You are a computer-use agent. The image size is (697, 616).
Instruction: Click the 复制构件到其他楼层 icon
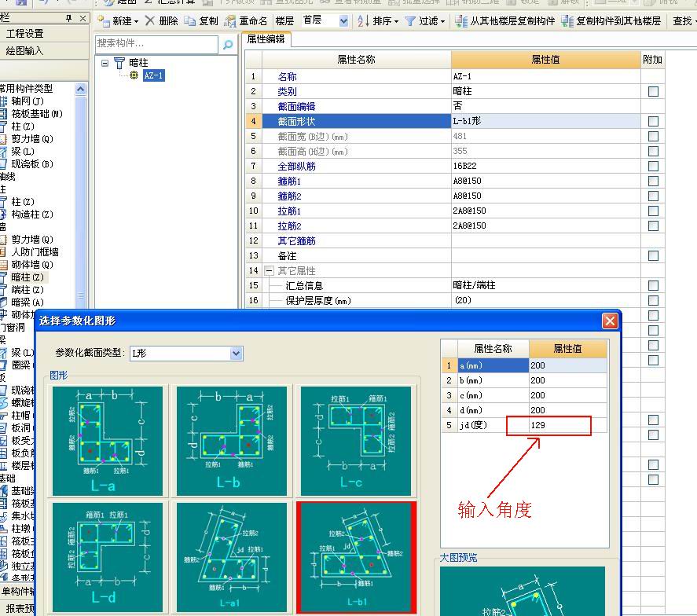click(x=567, y=21)
